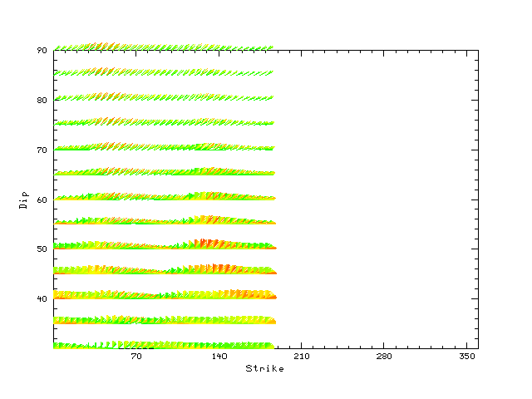This screenshot has width=532, height=399.
Task: Click the 'Dip' y-axis title
Action: tap(24, 199)
